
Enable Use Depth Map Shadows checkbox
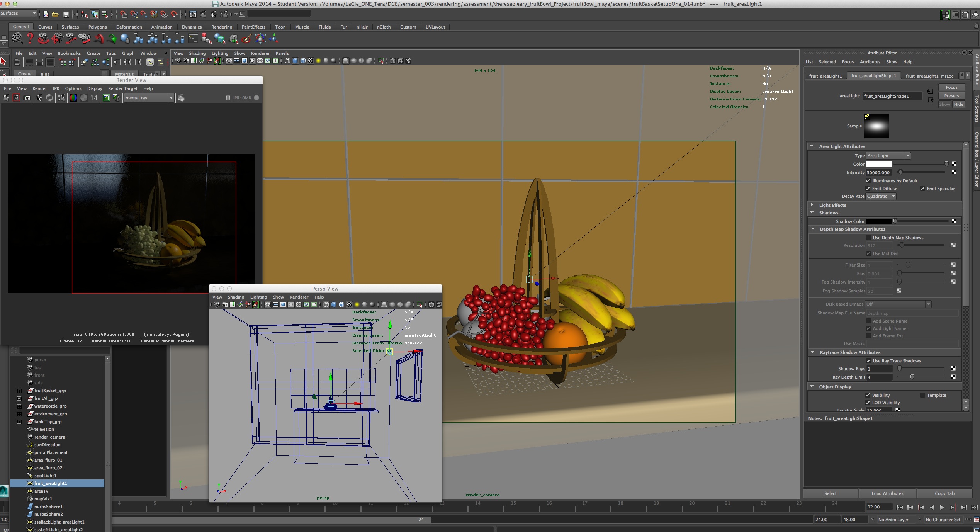(x=868, y=238)
